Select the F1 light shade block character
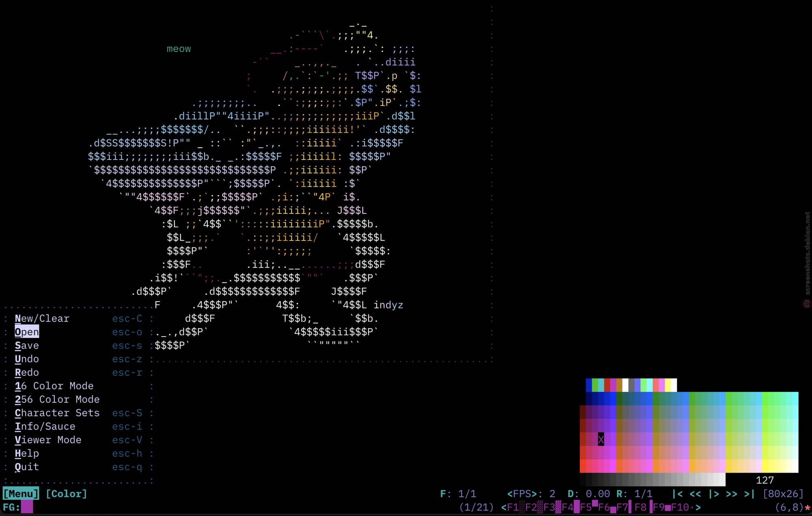This screenshot has width=812, height=516. click(x=516, y=507)
